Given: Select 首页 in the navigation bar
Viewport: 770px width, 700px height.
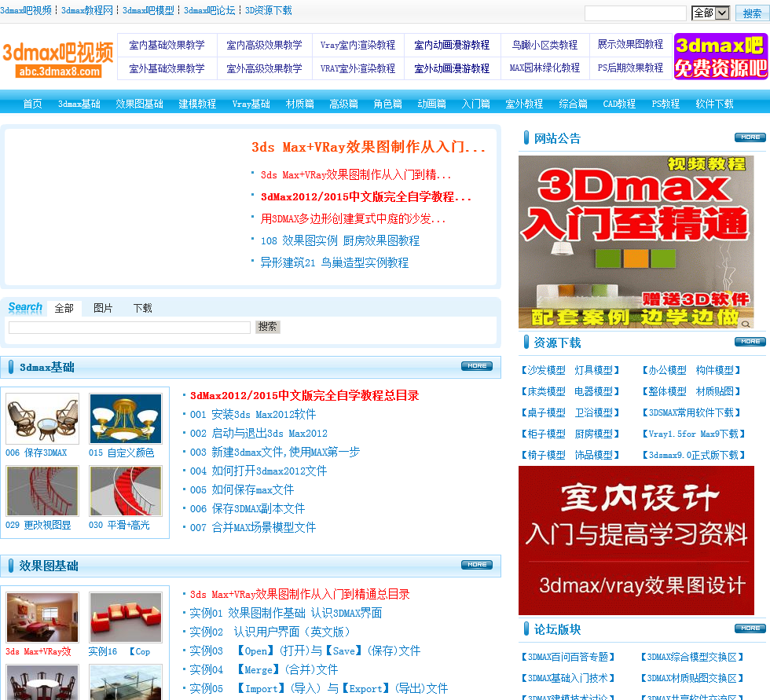Looking at the screenshot, I should pyautogui.click(x=32, y=104).
